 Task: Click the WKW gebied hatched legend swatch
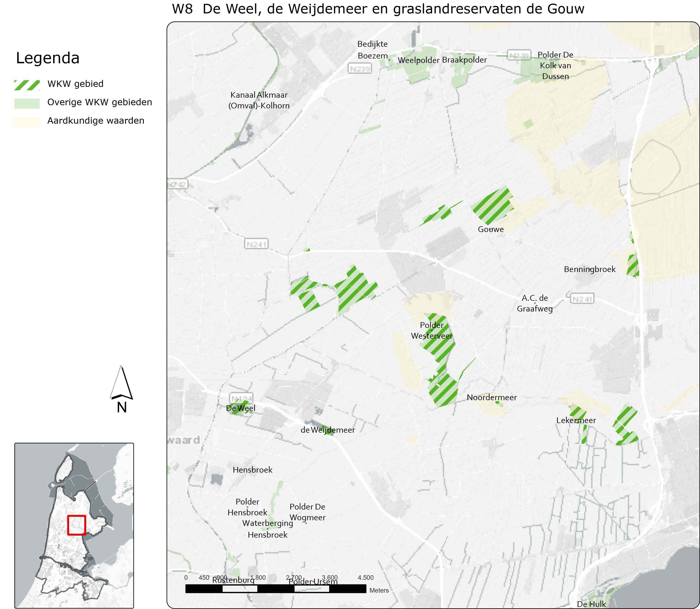click(x=27, y=85)
